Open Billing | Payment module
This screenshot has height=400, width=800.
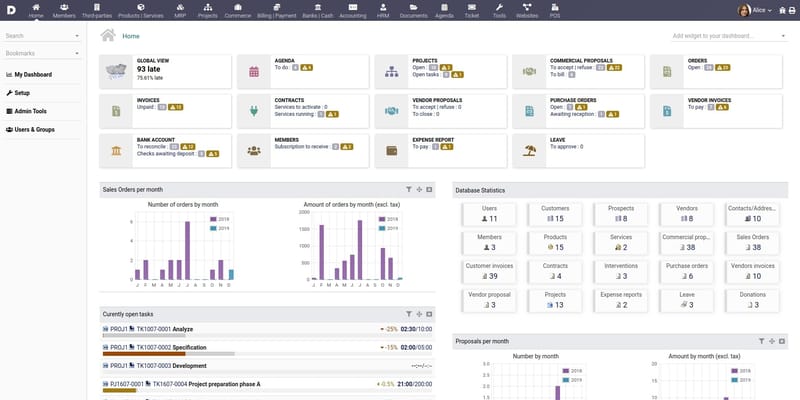pos(277,11)
